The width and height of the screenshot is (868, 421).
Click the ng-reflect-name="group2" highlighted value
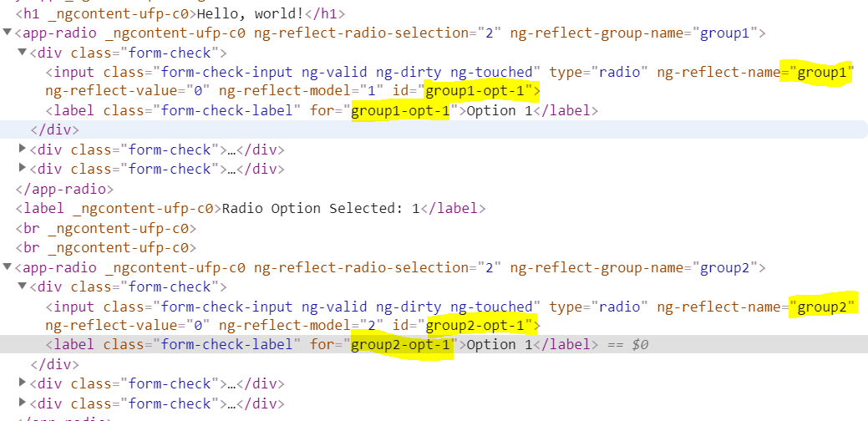click(x=822, y=307)
